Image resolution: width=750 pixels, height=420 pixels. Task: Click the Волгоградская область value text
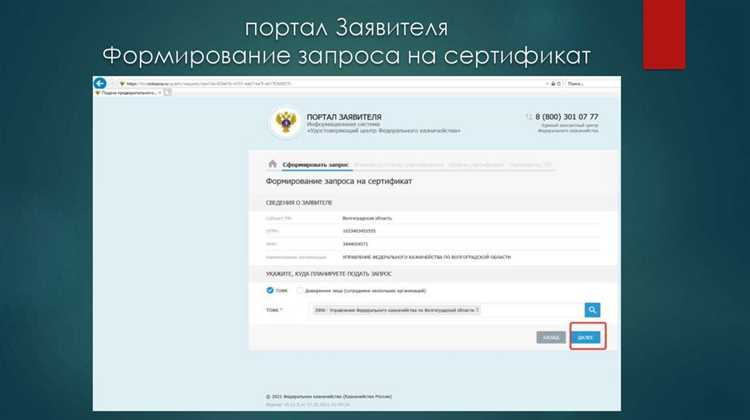click(367, 218)
